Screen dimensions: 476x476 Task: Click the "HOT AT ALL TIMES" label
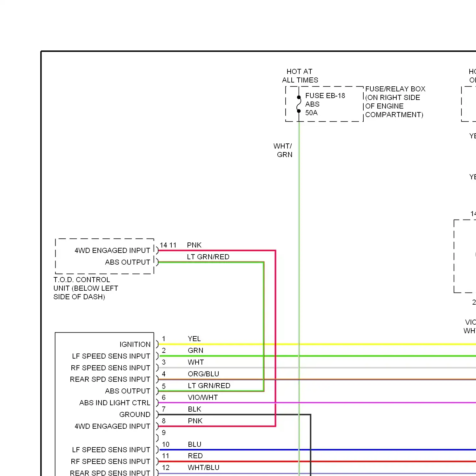point(300,76)
